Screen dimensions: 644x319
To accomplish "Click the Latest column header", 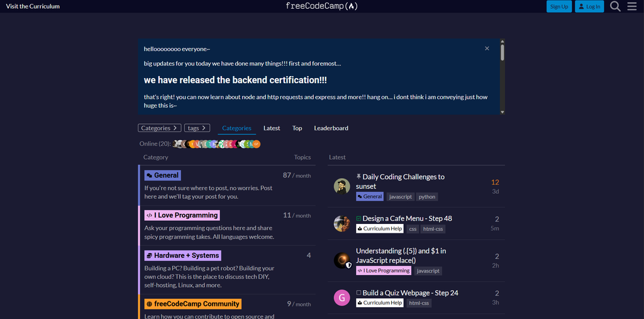I will (338, 157).
